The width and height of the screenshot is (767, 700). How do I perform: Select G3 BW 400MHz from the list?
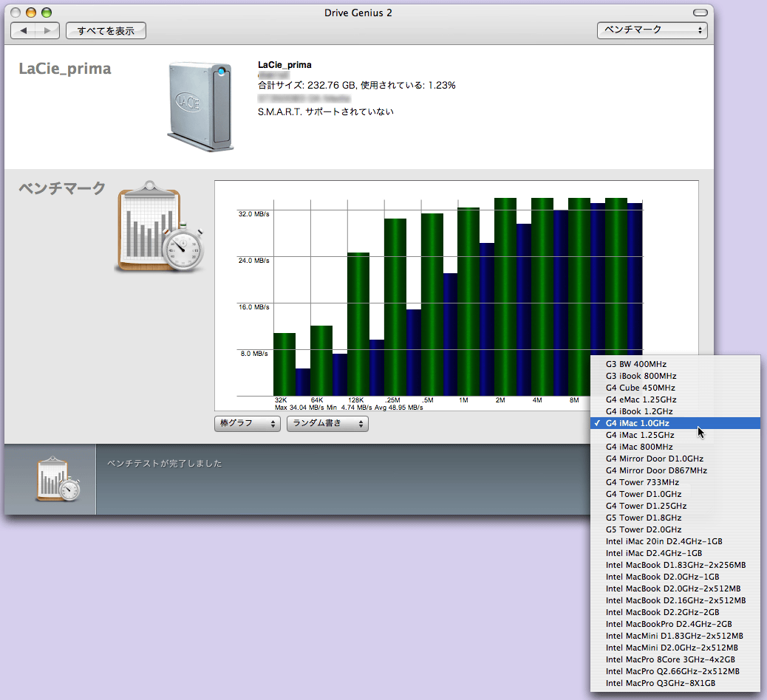click(x=675, y=364)
